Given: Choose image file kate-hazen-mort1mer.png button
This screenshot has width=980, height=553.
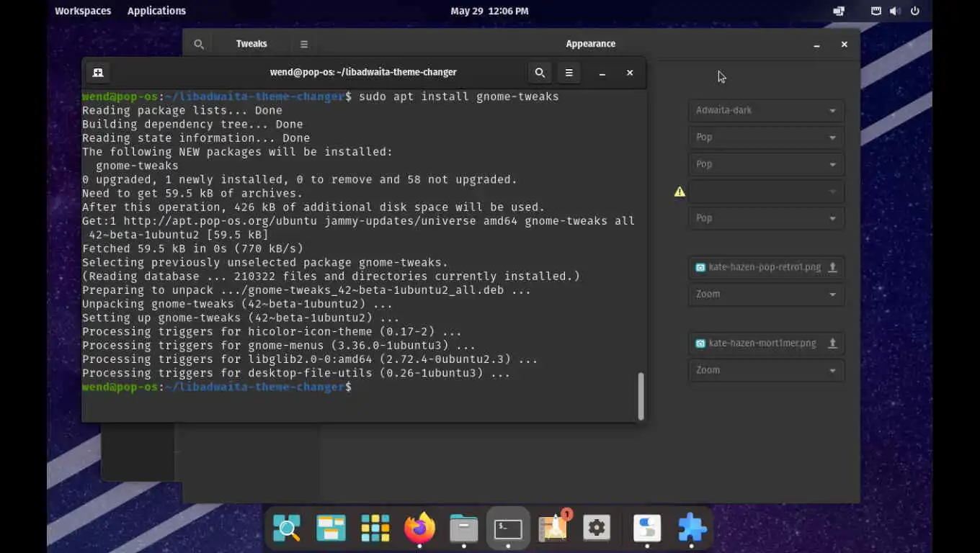Looking at the screenshot, I should click(x=766, y=343).
